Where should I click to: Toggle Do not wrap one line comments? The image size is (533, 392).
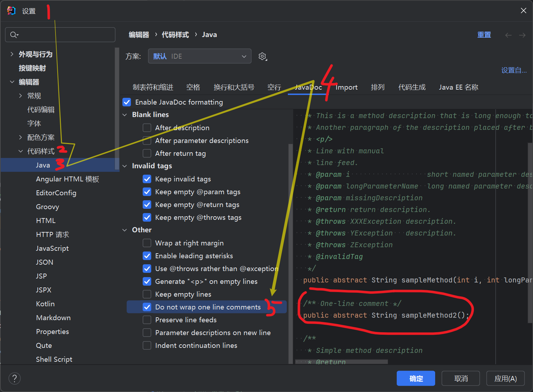(x=147, y=307)
